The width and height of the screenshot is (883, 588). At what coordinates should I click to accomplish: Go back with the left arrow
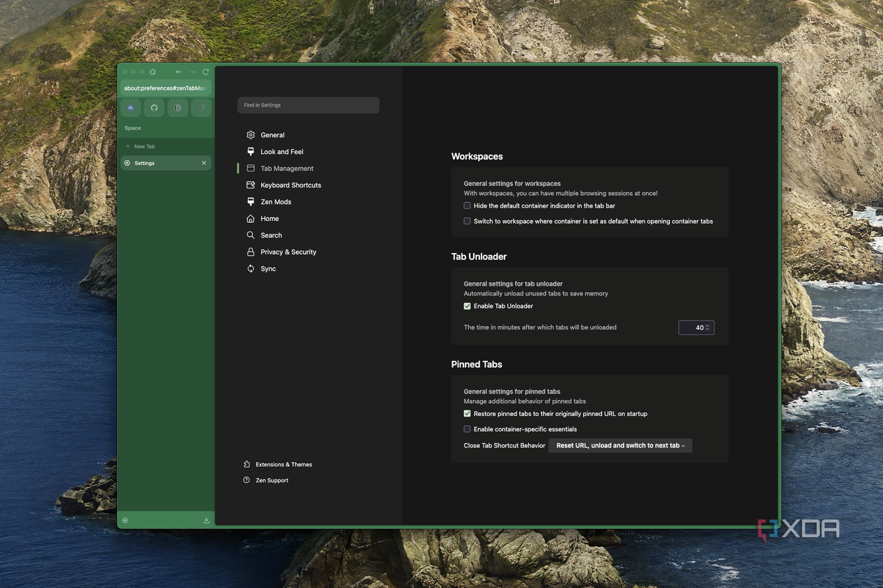pyautogui.click(x=179, y=72)
